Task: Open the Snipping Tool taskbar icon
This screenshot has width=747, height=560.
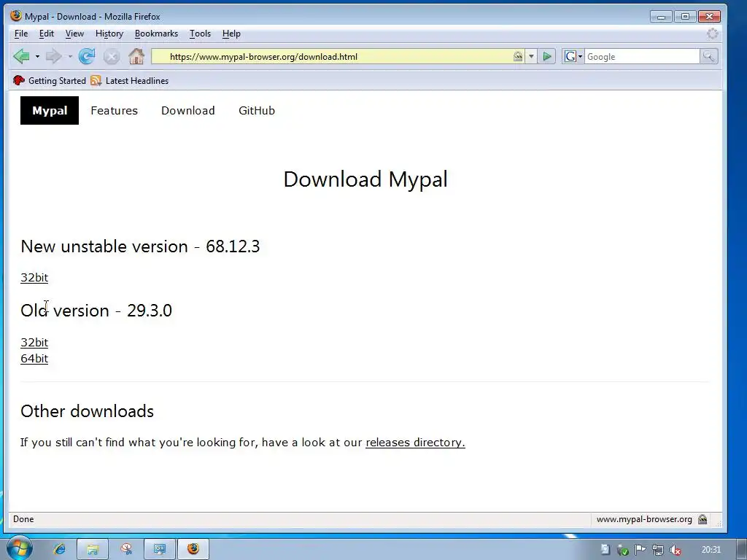Action: 126,549
